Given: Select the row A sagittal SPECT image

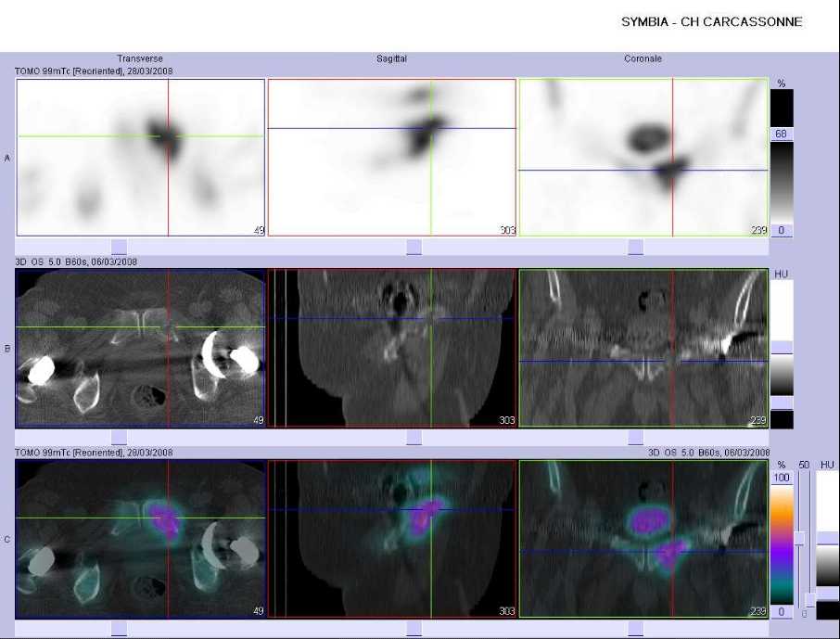Looking at the screenshot, I should pos(391,158).
